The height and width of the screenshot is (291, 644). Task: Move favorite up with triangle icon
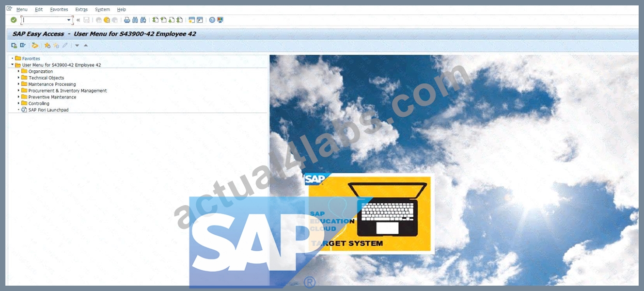(x=86, y=46)
